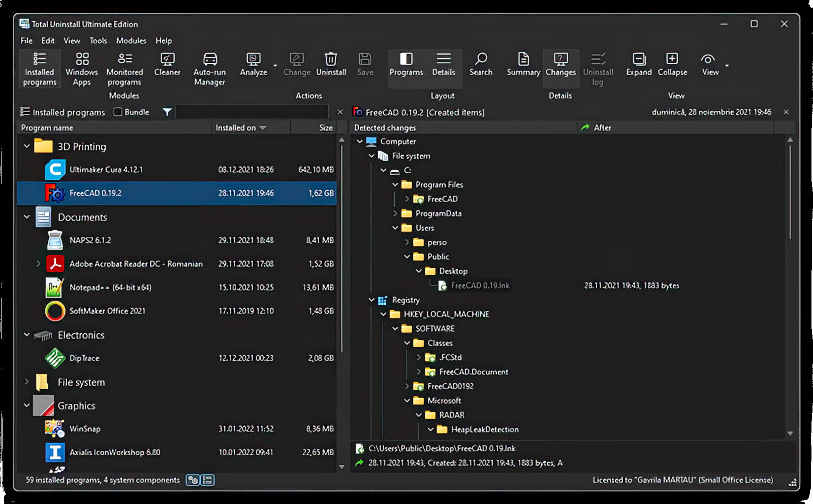The height and width of the screenshot is (504, 813).
Task: Select the NAPS2 6.1.2 entry
Action: [177, 240]
